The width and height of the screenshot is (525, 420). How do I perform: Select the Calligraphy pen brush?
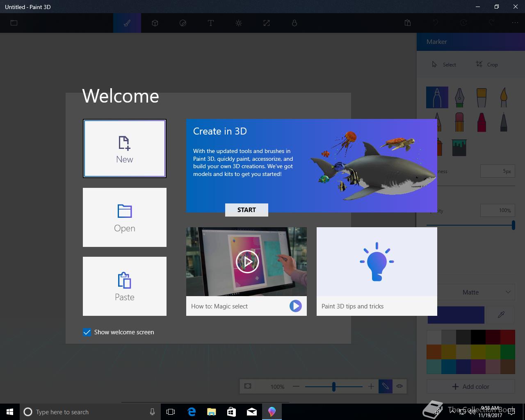[x=459, y=98]
